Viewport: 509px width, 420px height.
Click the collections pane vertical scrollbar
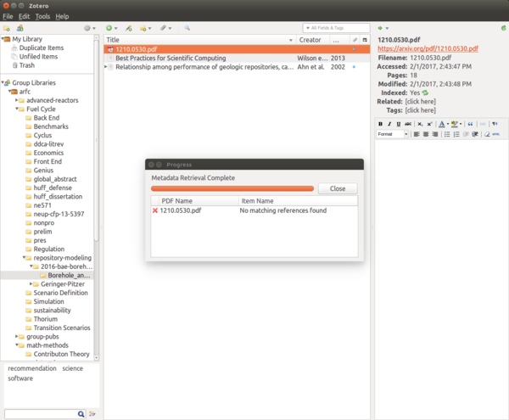(x=97, y=139)
